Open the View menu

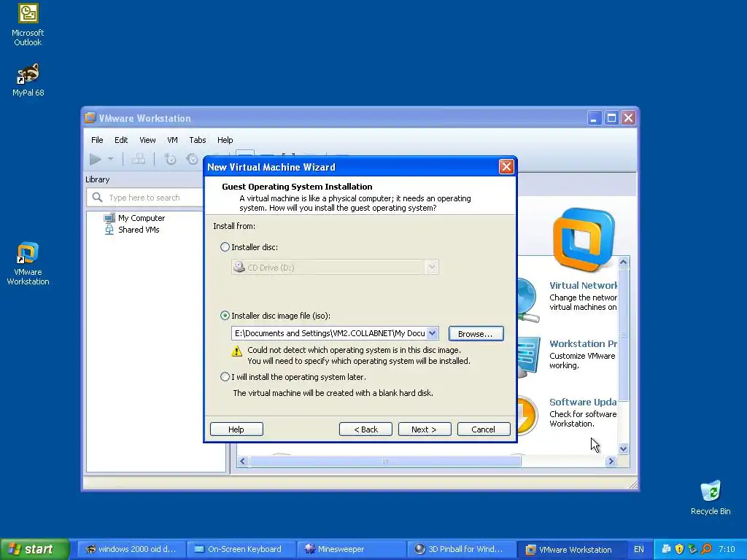(147, 140)
